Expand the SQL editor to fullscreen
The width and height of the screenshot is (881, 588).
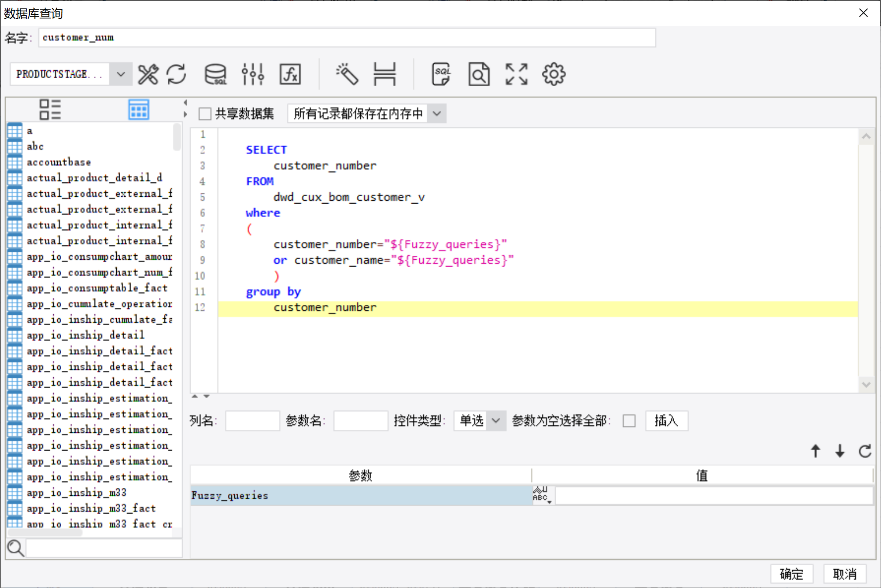[516, 74]
